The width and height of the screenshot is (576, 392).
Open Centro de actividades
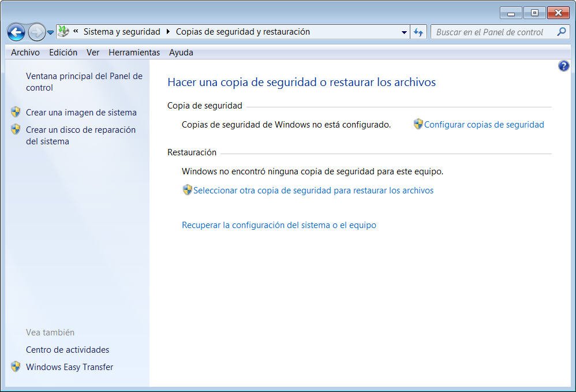point(68,350)
